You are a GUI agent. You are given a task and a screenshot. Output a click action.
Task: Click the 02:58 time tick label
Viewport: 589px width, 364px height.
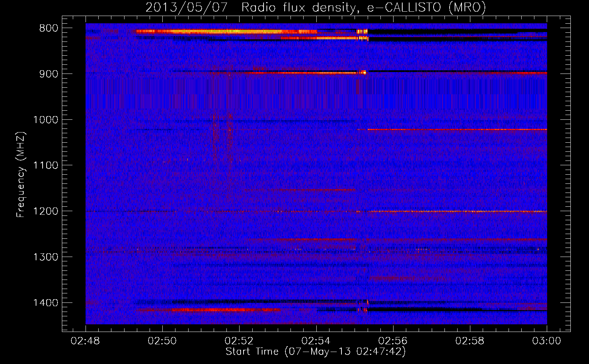pos(470,341)
